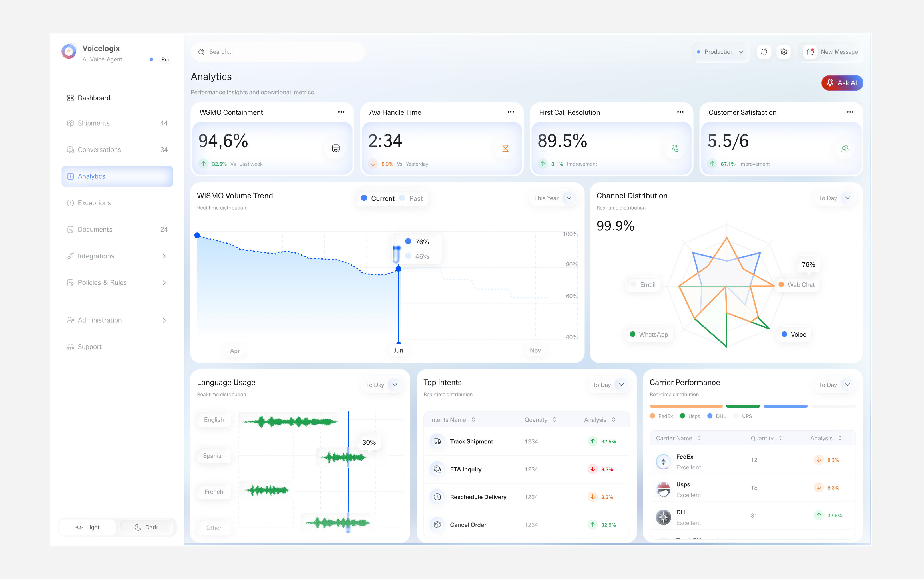Toggle the Past series legend
924x579 pixels.
[411, 198]
